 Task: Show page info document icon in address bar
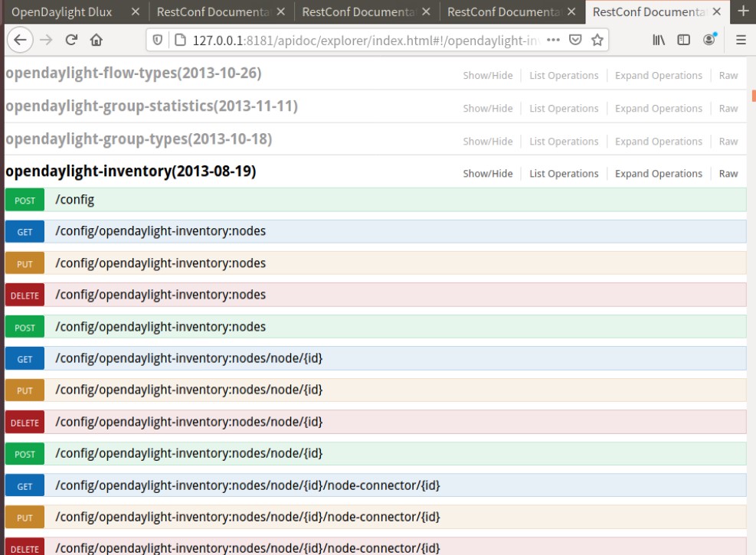pos(180,40)
